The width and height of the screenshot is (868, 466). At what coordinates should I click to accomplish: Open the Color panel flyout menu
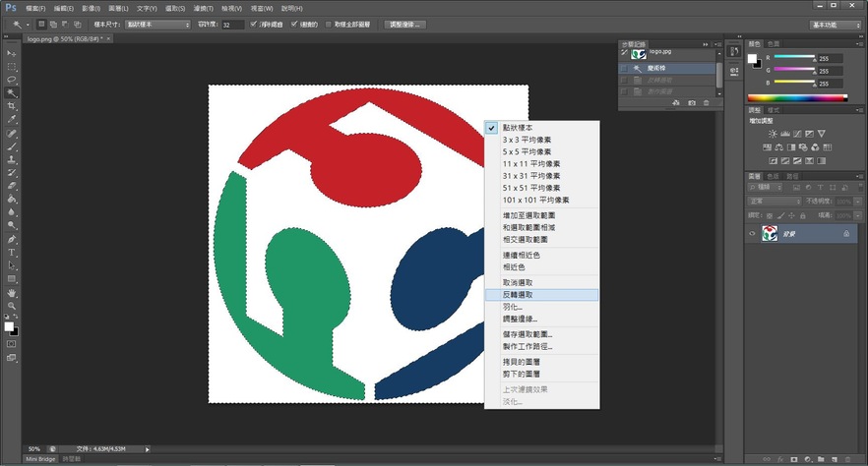(858, 43)
